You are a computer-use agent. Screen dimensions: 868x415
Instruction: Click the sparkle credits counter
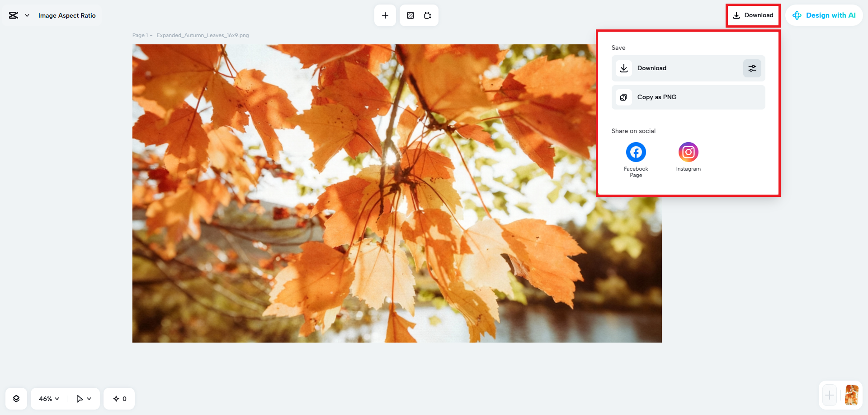(x=119, y=399)
